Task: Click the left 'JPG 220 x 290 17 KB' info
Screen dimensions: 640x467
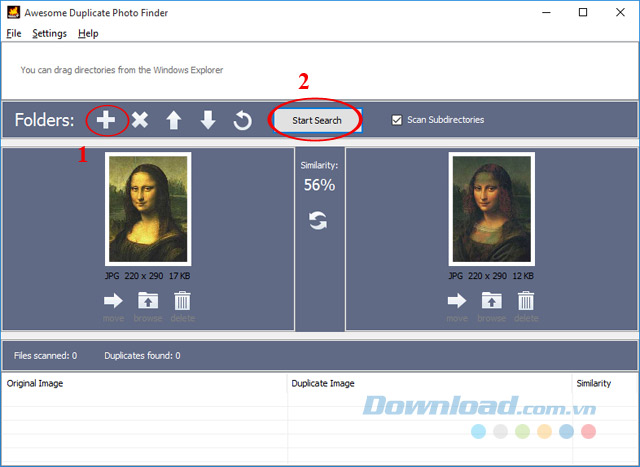Action: (x=147, y=276)
